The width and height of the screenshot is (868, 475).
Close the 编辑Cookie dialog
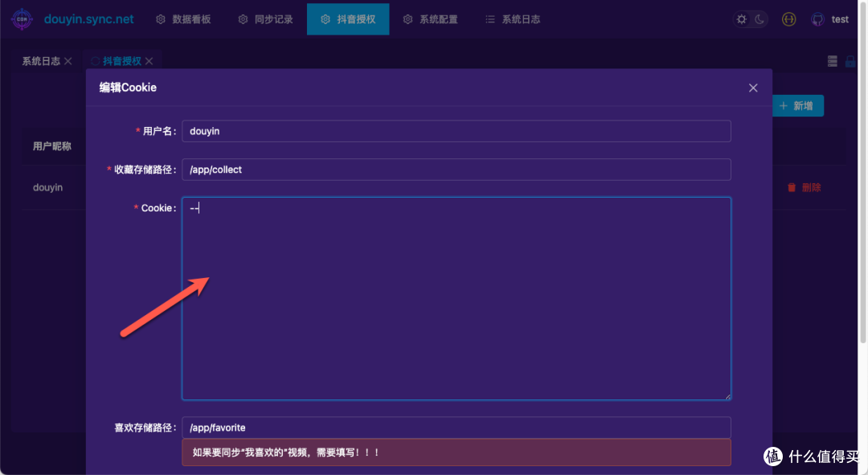(x=753, y=88)
